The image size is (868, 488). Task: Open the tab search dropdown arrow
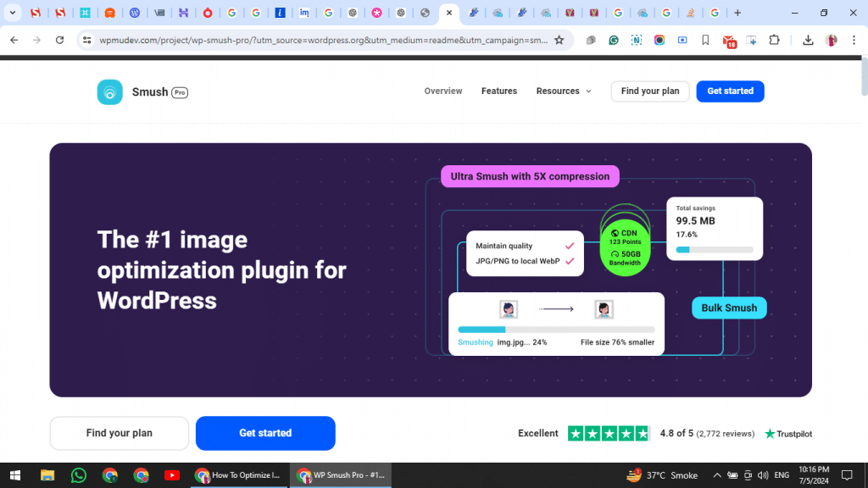13,13
